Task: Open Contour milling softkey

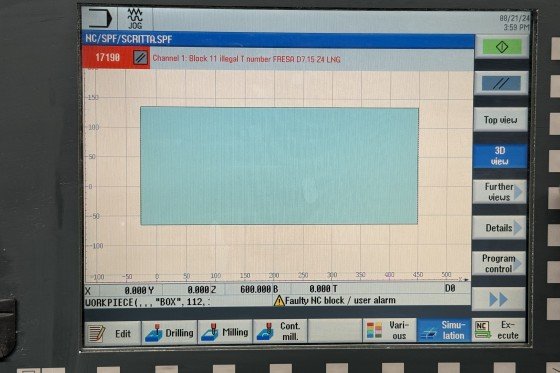Action: (280, 332)
